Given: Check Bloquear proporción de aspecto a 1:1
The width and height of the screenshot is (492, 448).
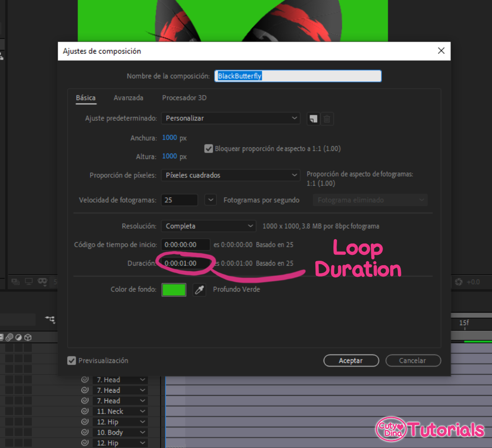Looking at the screenshot, I should (209, 149).
